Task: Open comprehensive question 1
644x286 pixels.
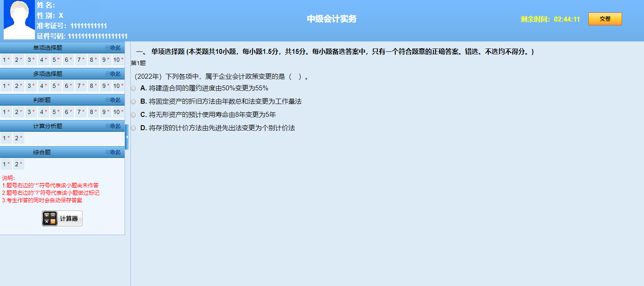Action: click(6, 165)
